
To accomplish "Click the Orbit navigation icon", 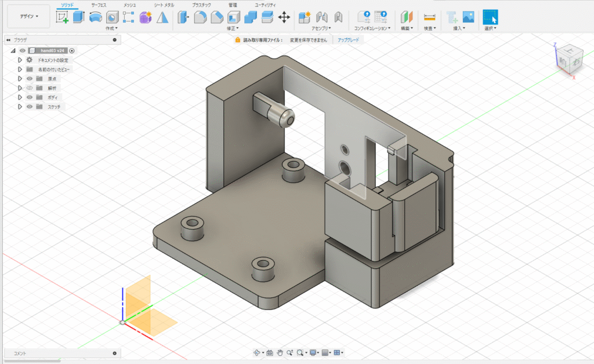I will pyautogui.click(x=258, y=352).
